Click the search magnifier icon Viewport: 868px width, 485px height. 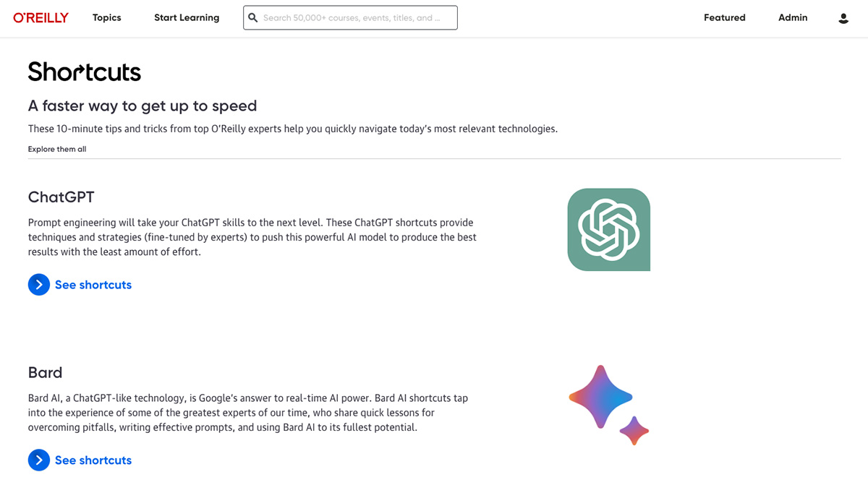[253, 18]
